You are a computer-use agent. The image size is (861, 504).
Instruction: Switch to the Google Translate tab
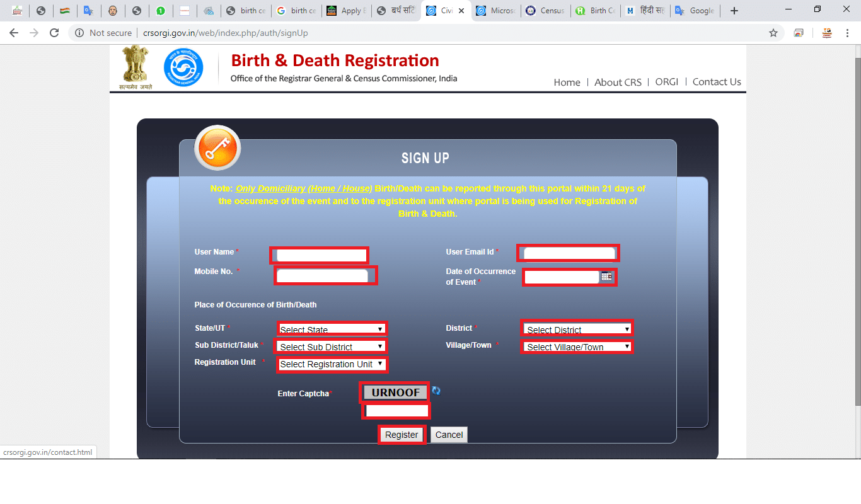pos(695,11)
